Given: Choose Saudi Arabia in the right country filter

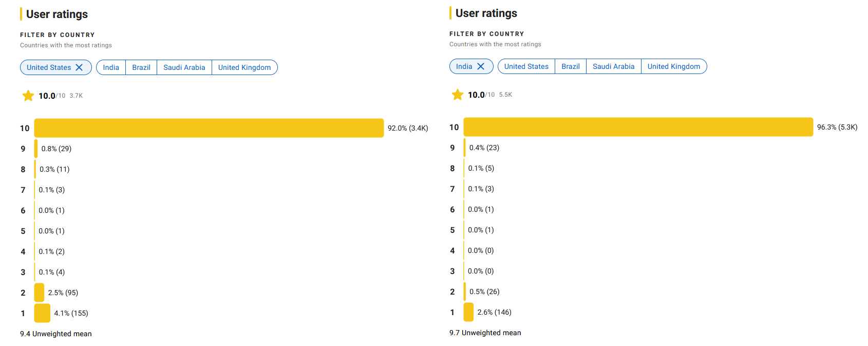Looking at the screenshot, I should pos(614,66).
